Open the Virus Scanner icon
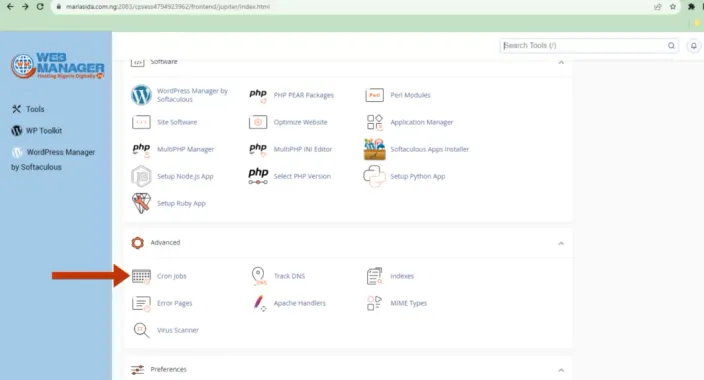The height and width of the screenshot is (380, 704). pyautogui.click(x=141, y=330)
